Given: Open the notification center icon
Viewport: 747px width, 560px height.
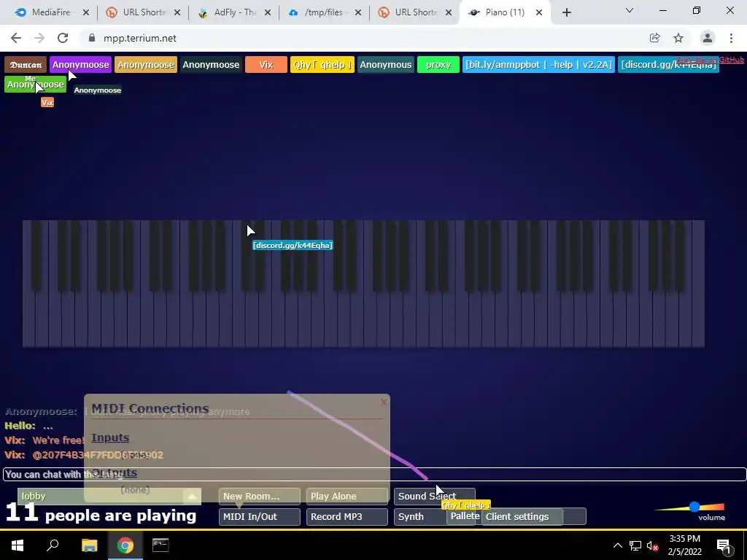Looking at the screenshot, I should tap(724, 545).
